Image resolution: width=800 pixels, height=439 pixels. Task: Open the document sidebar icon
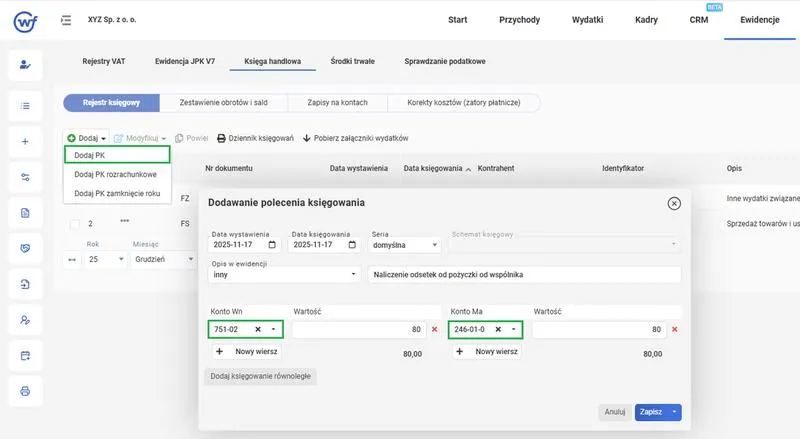point(25,213)
